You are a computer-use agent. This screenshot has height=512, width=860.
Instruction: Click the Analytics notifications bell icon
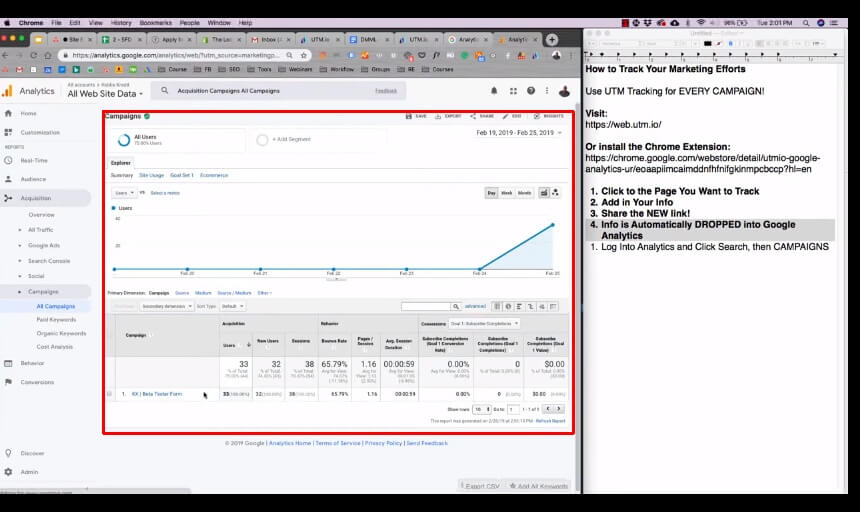point(494,91)
